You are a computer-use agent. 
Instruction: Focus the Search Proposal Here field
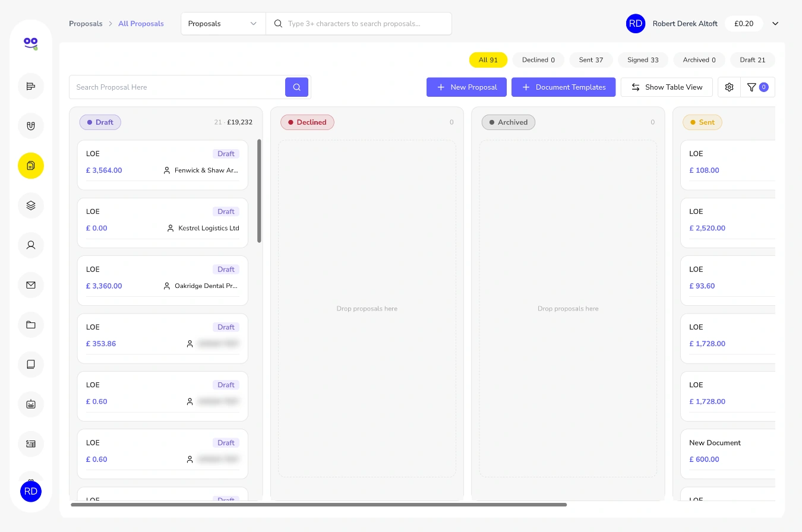(178, 87)
